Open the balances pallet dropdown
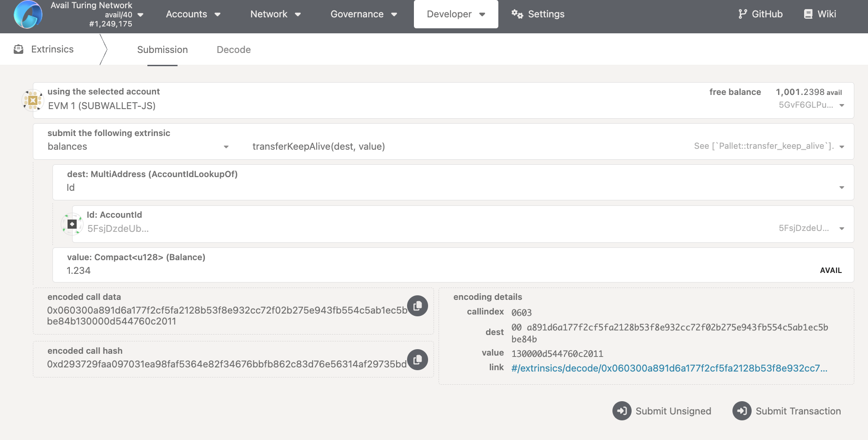The height and width of the screenshot is (440, 868). pos(138,147)
